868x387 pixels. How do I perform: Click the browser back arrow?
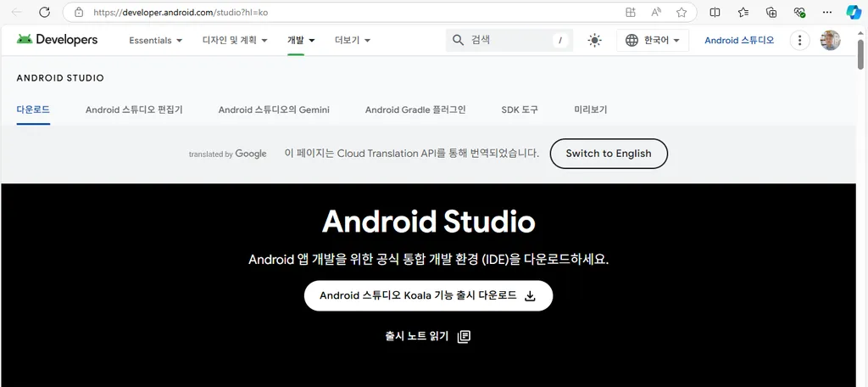click(x=17, y=12)
